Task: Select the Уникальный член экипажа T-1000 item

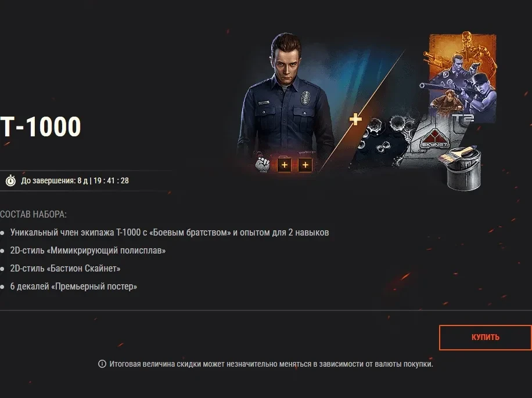Action: coord(170,233)
